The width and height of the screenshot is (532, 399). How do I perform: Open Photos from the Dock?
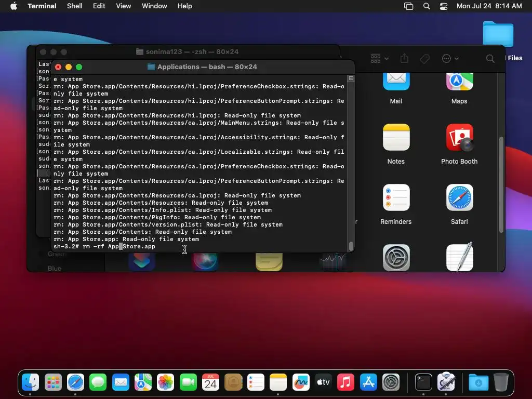(165, 382)
